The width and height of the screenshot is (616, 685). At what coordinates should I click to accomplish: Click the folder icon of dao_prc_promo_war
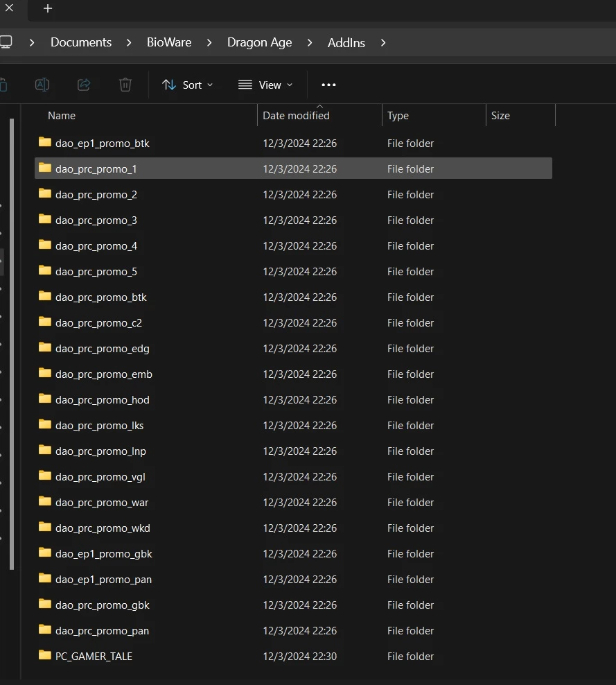click(45, 501)
